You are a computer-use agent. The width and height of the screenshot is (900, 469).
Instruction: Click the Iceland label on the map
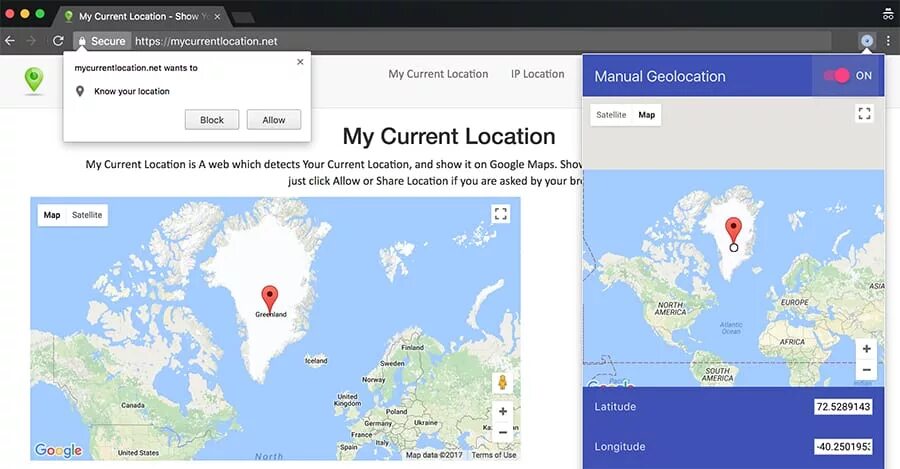pyautogui.click(x=316, y=361)
